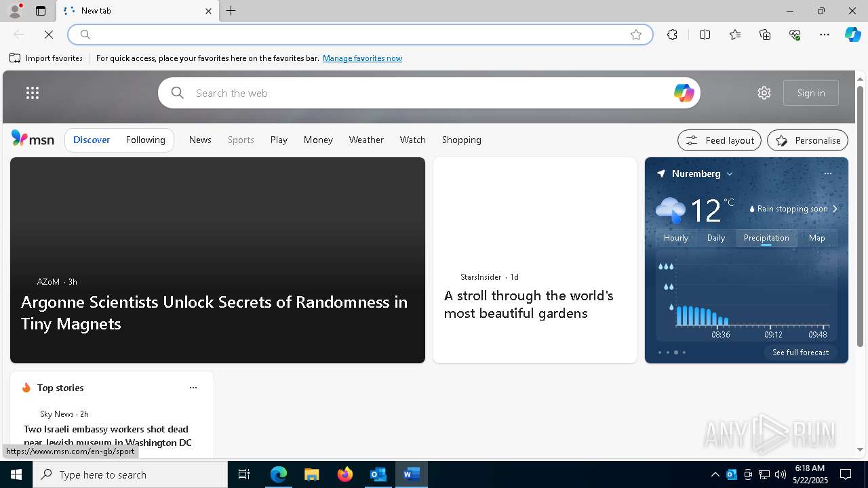Open the clock showing 6:18 AM
The width and height of the screenshot is (868, 488).
pyautogui.click(x=810, y=474)
